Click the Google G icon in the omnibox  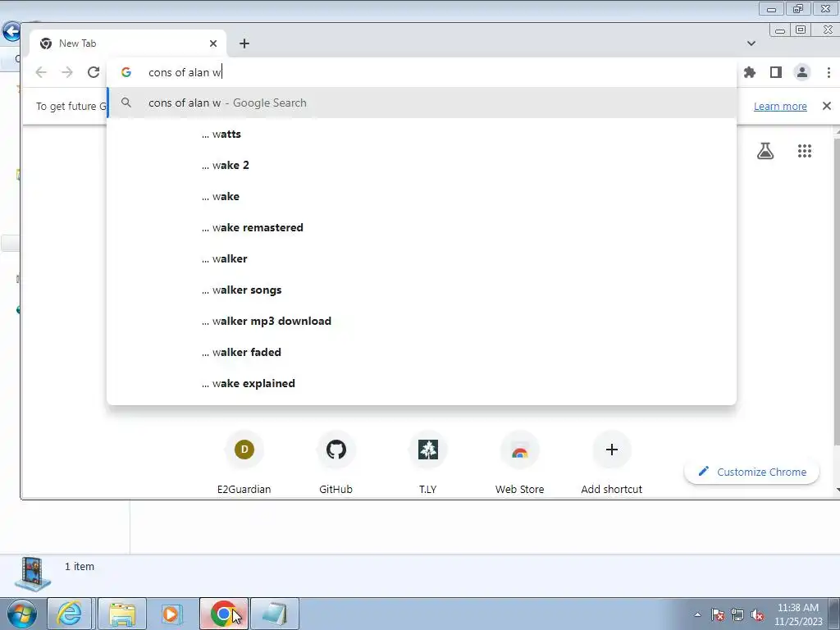(x=126, y=72)
